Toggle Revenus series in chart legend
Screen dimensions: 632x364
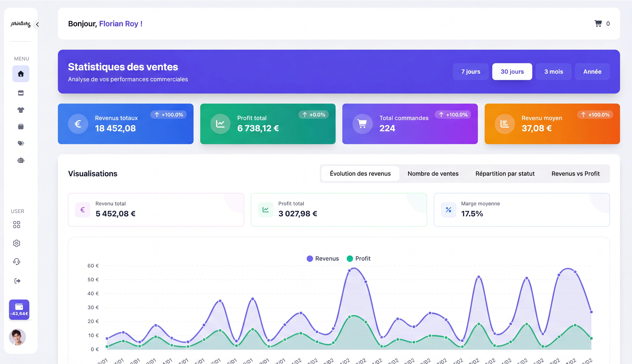[323, 258]
